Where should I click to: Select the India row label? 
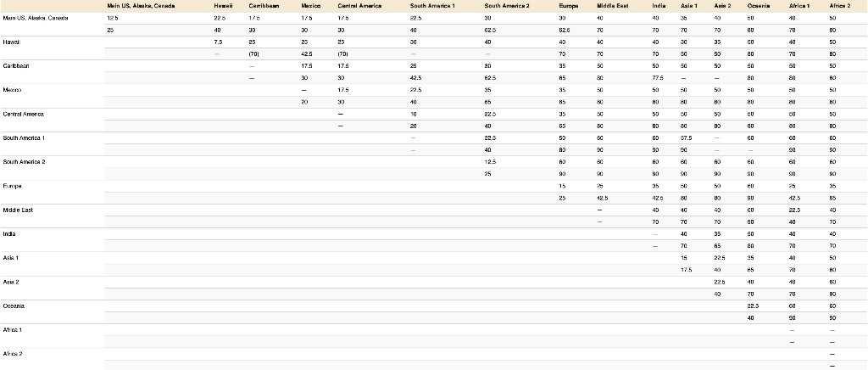coord(10,233)
